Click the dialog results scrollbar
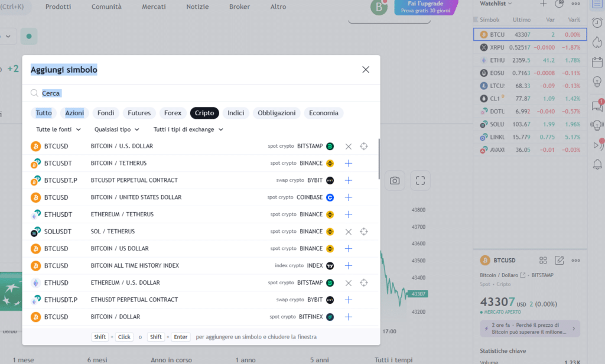Screen dimensions: 605x364 pyautogui.click(x=379, y=159)
